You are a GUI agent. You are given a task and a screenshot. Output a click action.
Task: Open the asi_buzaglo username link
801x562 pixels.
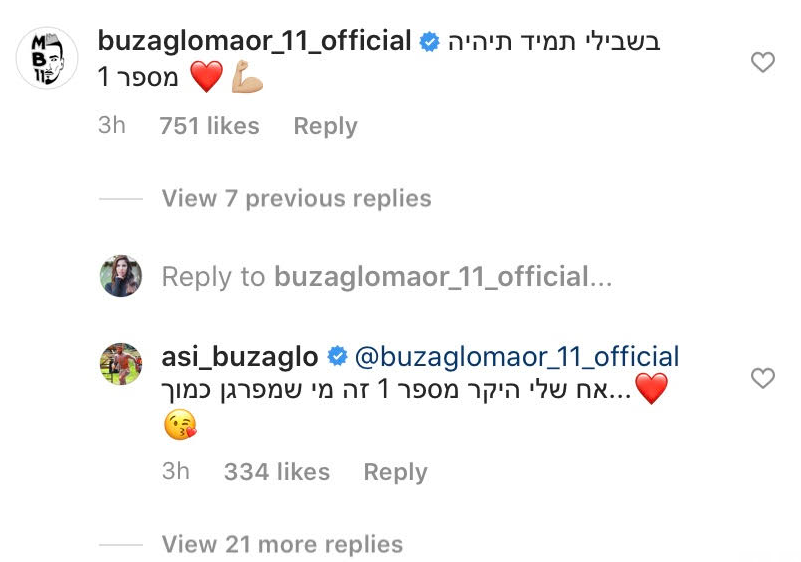point(239,356)
